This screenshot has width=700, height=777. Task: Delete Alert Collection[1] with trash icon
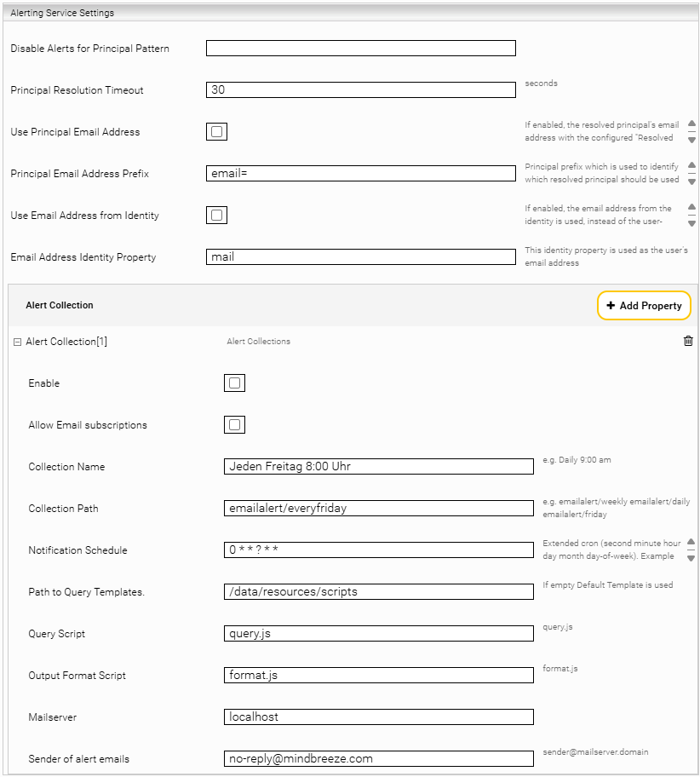(688, 341)
